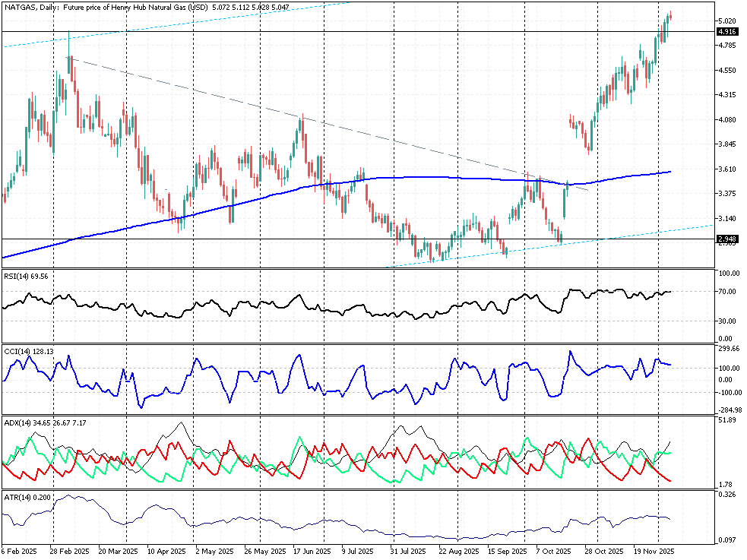Select the ADX(14) indicator label

[38, 422]
